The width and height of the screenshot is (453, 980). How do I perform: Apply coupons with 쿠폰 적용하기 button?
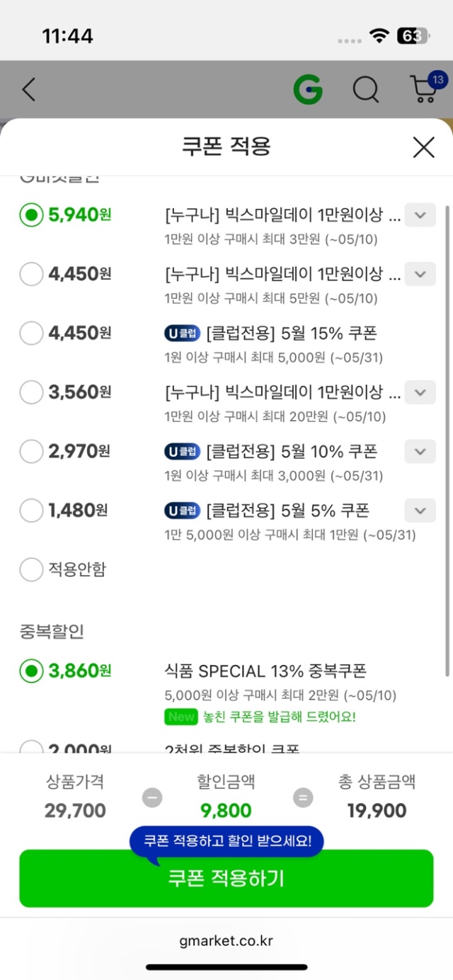pyautogui.click(x=226, y=878)
